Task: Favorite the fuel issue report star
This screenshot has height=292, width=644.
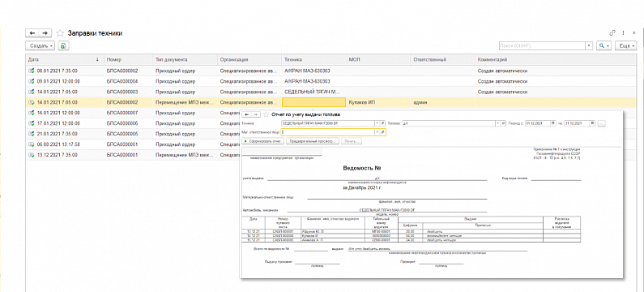Action: [267, 114]
